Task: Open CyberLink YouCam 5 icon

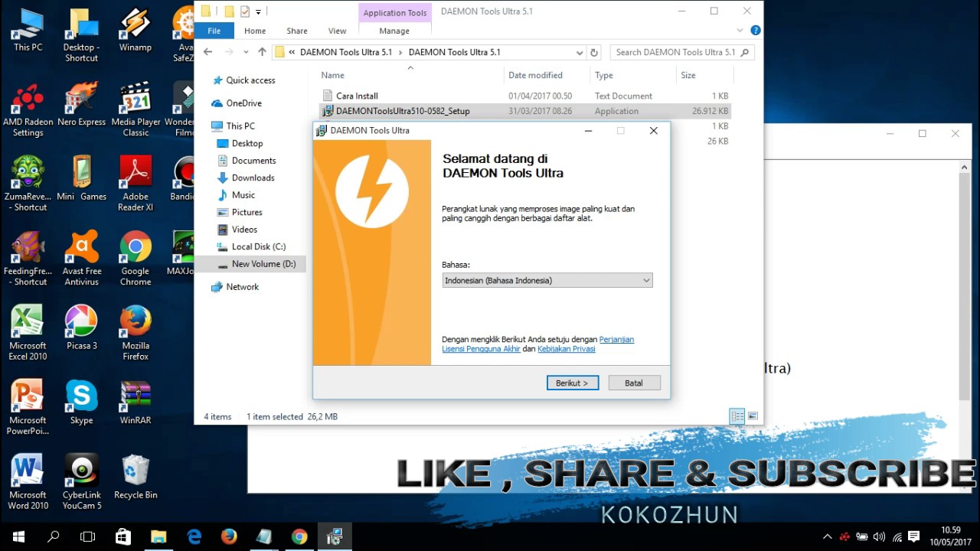Action: [82, 482]
